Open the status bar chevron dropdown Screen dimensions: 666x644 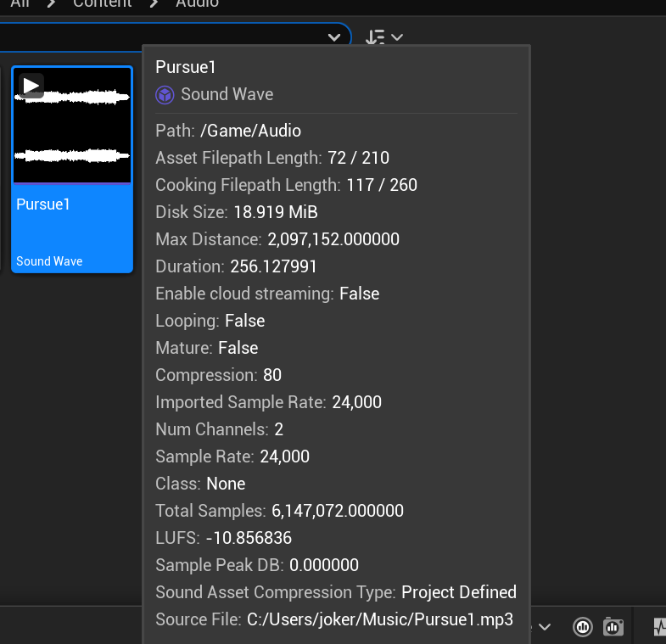click(x=545, y=627)
